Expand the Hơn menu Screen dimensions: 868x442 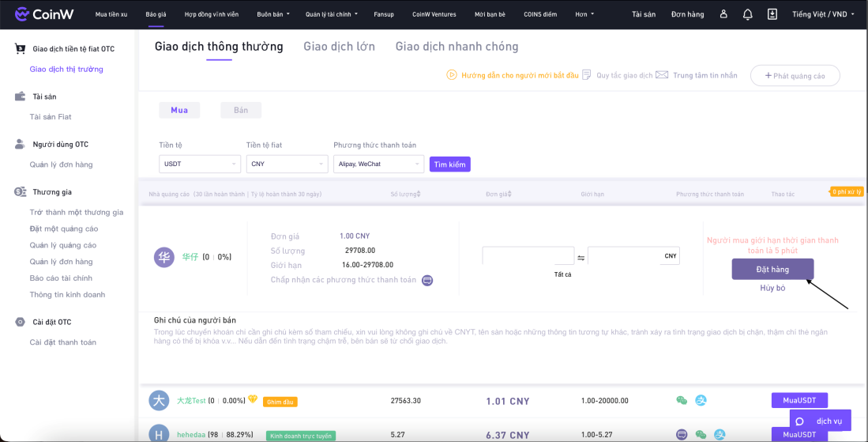[584, 14]
